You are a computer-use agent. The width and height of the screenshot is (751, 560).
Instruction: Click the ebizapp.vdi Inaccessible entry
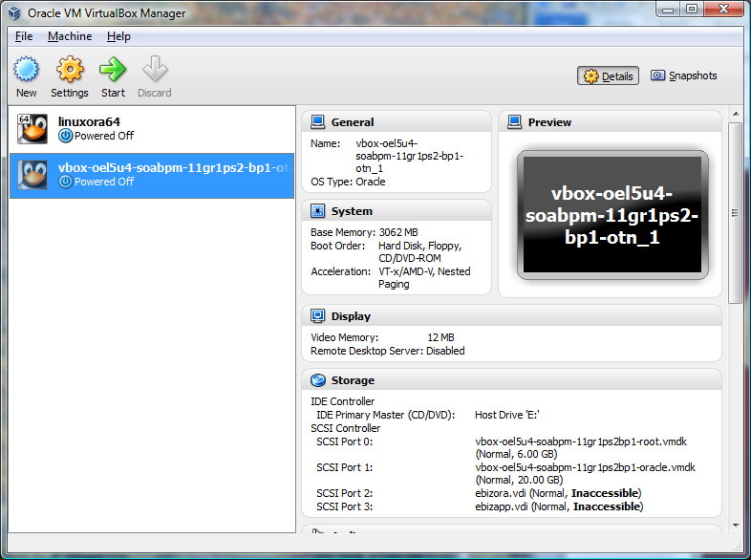559,506
